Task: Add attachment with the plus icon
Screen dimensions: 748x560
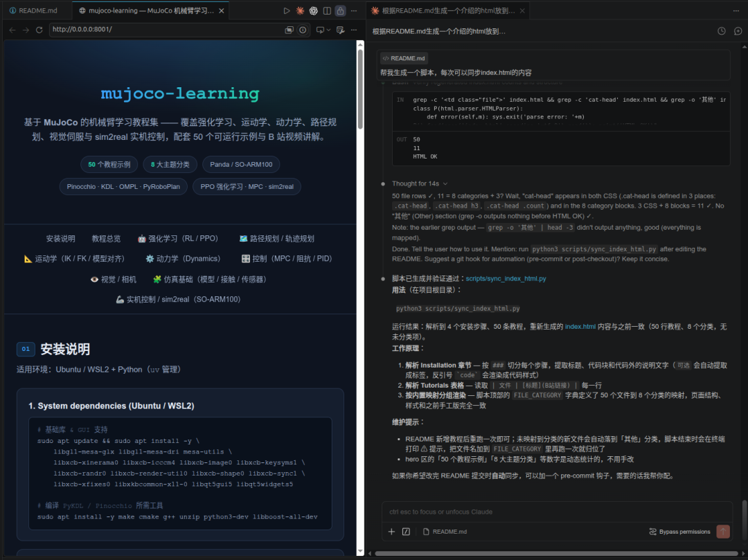Action: coord(391,532)
